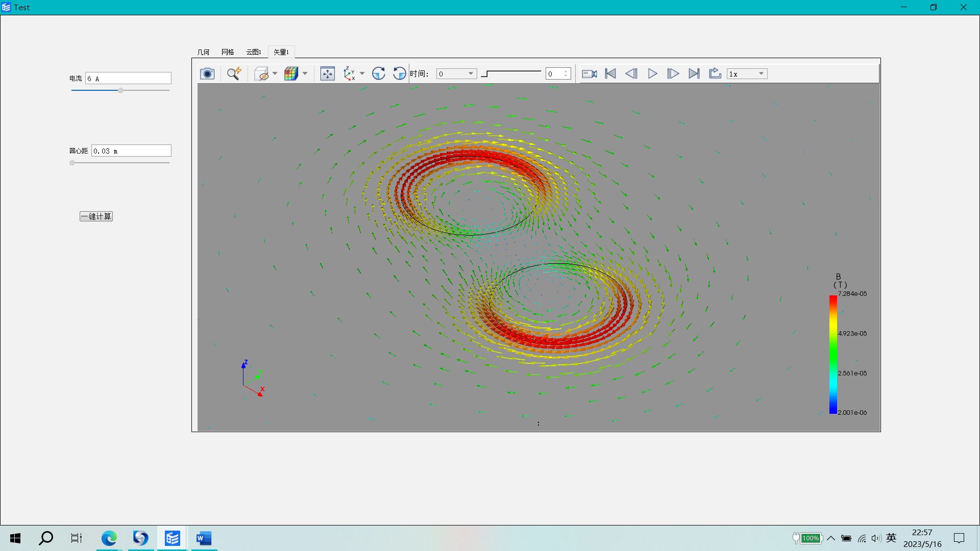
Task: Click the play animation button
Action: (652, 74)
